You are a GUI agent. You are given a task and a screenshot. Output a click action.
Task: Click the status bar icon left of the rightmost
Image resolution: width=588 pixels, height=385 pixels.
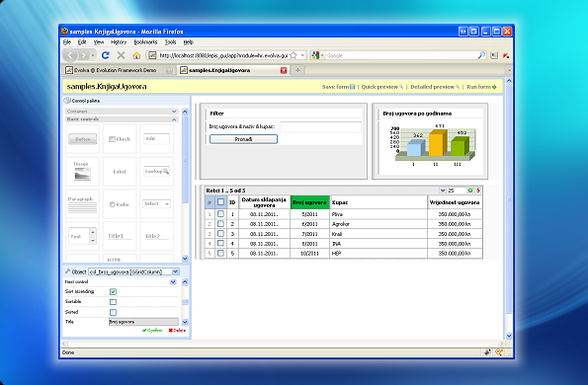487,352
